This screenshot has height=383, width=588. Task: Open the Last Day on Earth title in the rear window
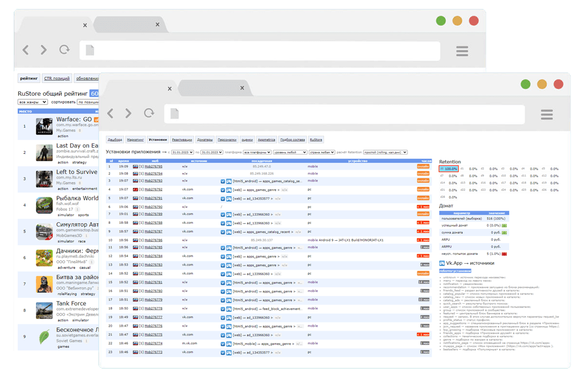[77, 146]
